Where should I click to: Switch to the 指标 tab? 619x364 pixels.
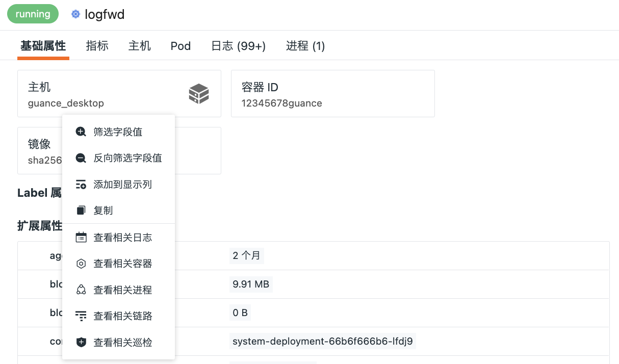coord(97,46)
